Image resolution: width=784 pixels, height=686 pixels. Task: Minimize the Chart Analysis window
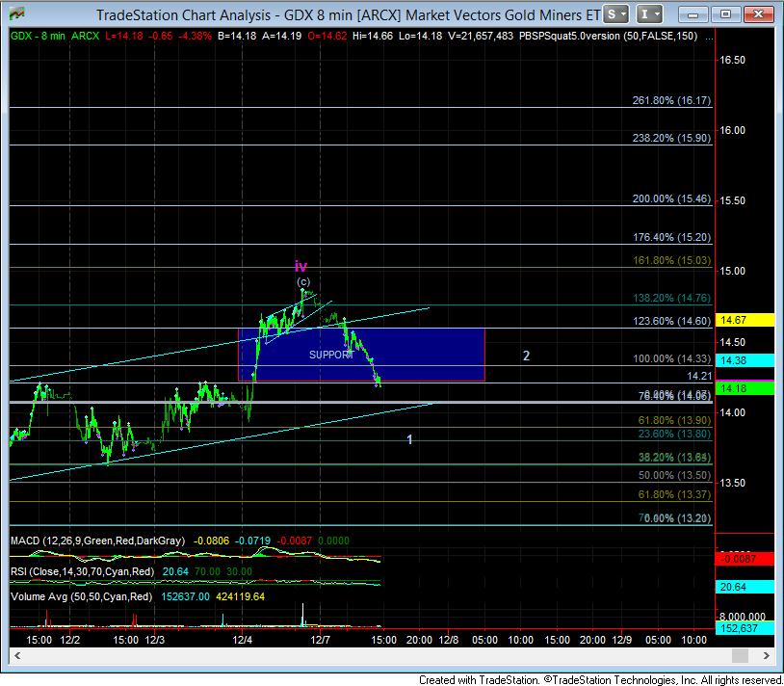tap(693, 14)
